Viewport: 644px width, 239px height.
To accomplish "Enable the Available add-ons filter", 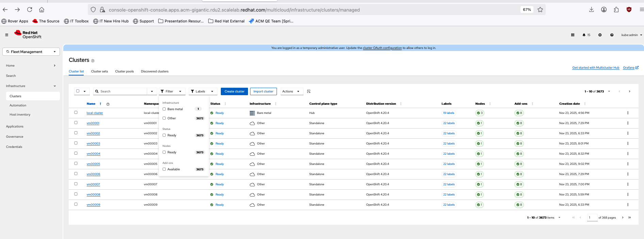I will (x=164, y=169).
